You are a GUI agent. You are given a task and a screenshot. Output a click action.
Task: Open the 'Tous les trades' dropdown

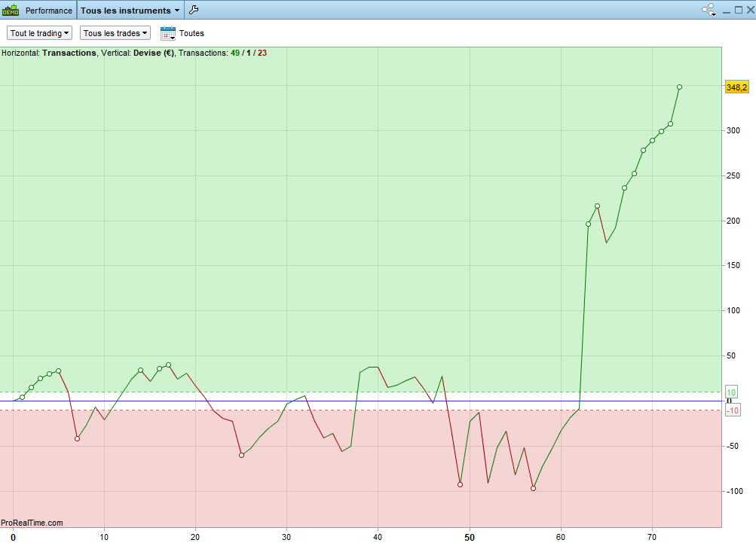(115, 33)
